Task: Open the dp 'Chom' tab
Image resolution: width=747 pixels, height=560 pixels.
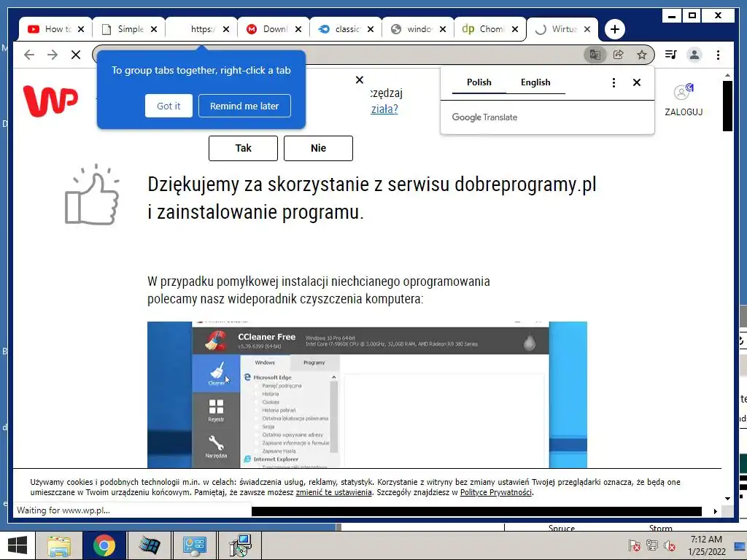Action: point(485,29)
